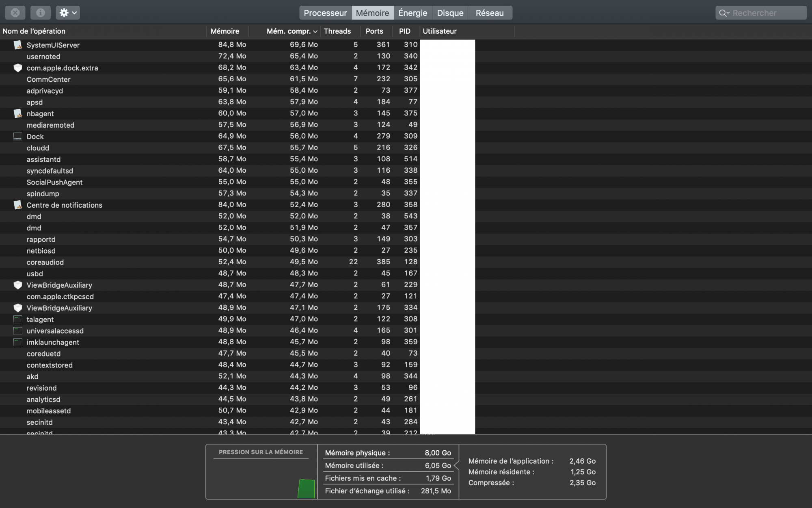The width and height of the screenshot is (812, 508).
Task: Click the Compressée 2,35 Go value
Action: click(582, 483)
